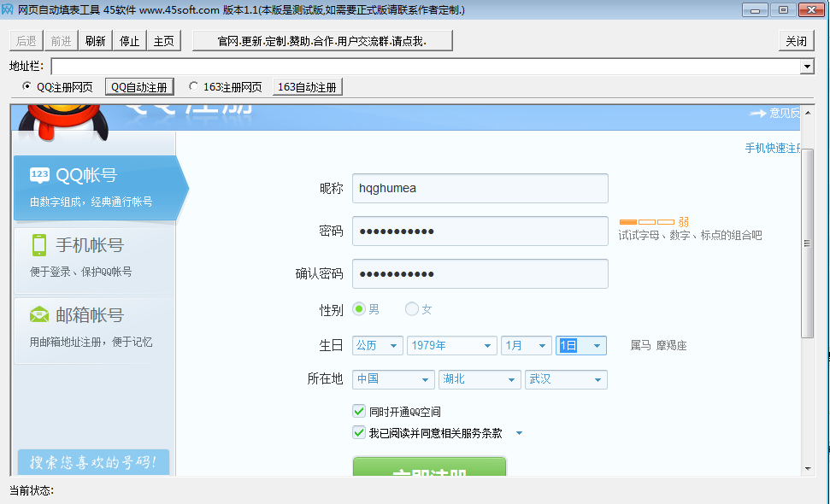Click the app icon in title bar
Image resolution: width=830 pixels, height=504 pixels.
coord(7,9)
